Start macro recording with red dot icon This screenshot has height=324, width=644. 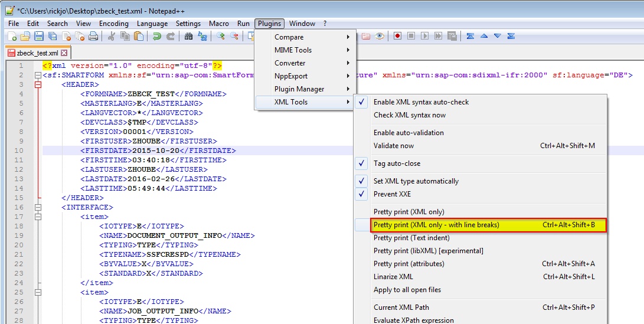coord(397,36)
